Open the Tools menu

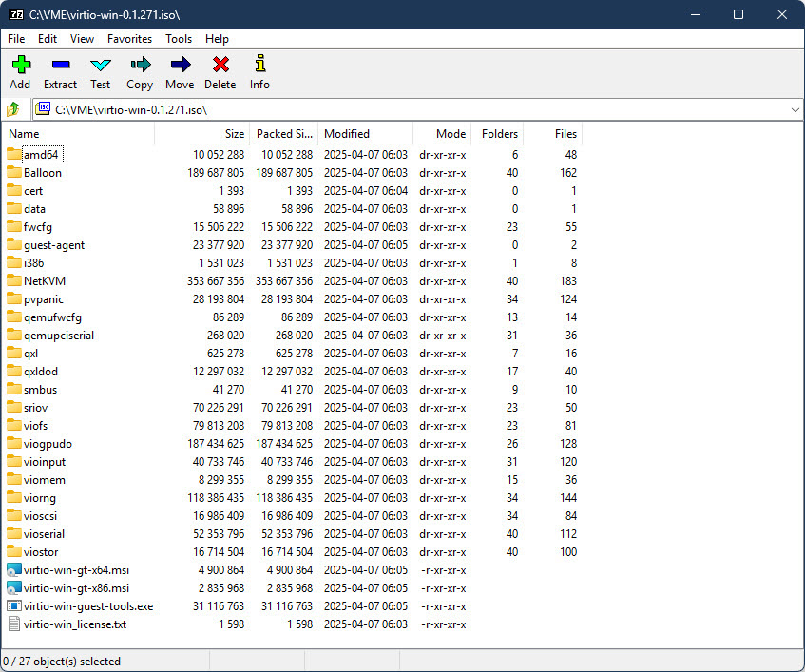[x=179, y=39]
